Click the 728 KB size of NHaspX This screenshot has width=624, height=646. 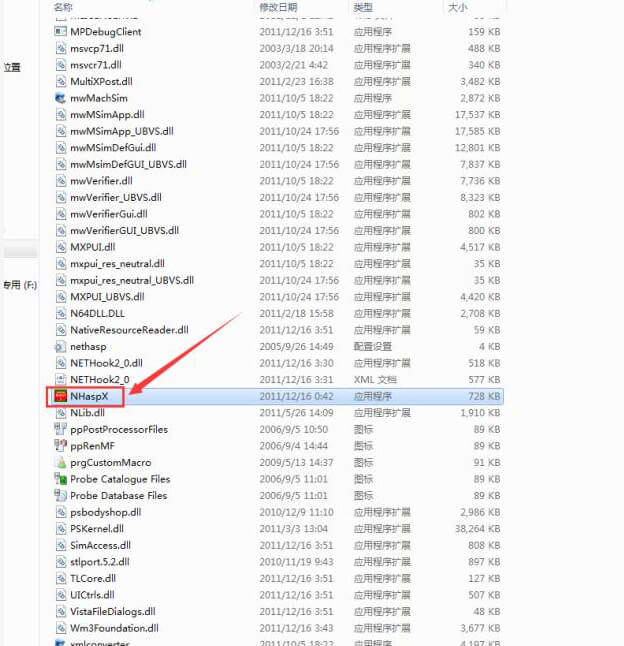coord(484,396)
